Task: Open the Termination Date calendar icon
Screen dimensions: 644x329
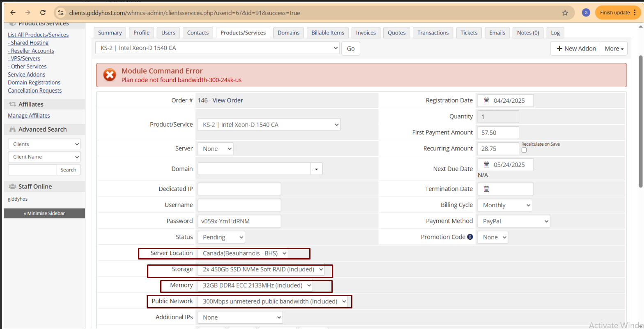Action: pos(486,189)
